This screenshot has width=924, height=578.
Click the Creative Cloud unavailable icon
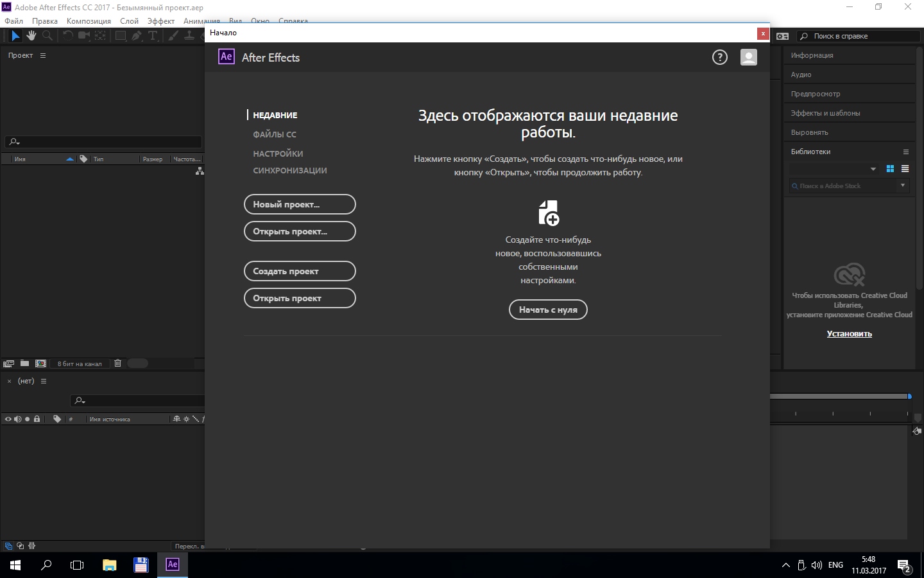pyautogui.click(x=850, y=275)
